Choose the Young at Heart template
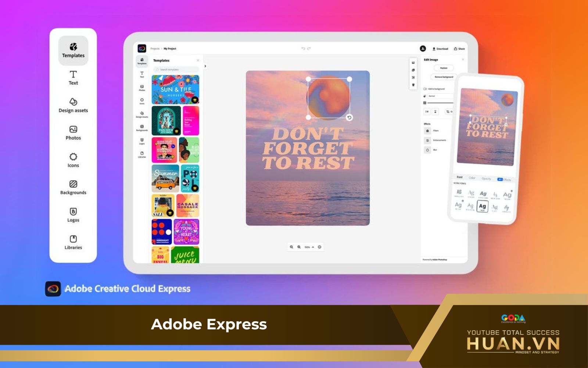Image resolution: width=588 pixels, height=368 pixels. (186, 232)
